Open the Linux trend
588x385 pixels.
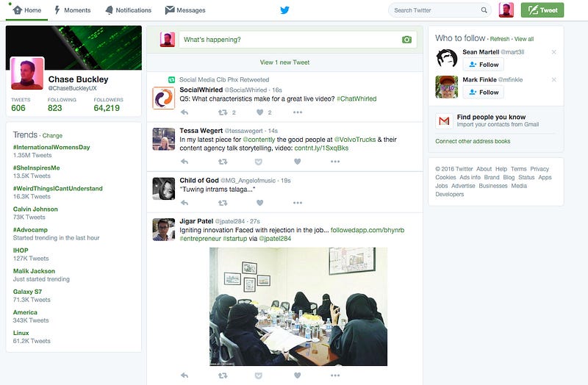click(x=21, y=333)
